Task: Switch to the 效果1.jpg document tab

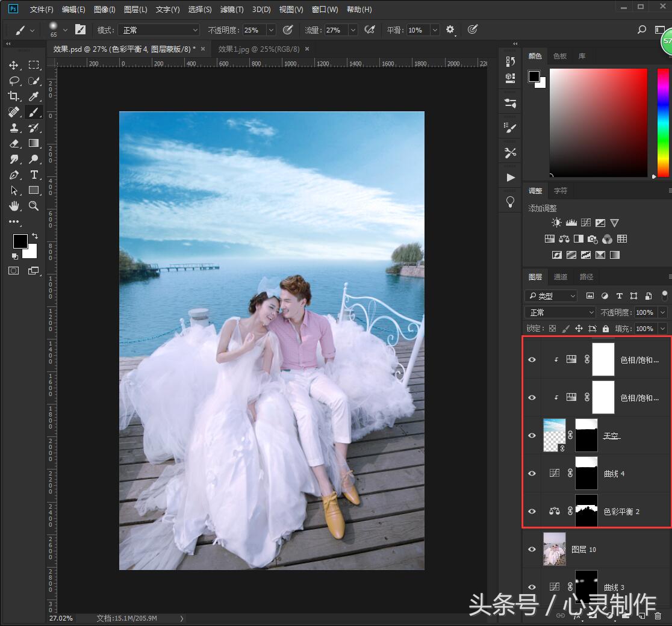Action: click(x=253, y=49)
